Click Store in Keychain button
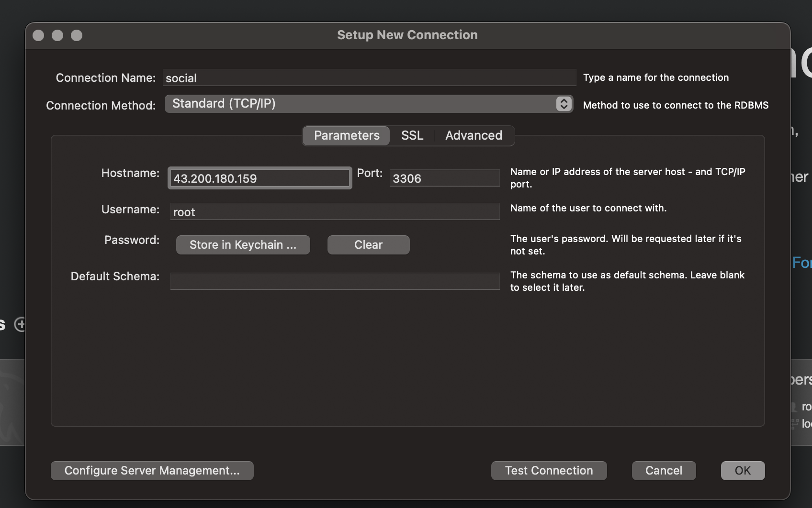812x508 pixels. point(243,245)
